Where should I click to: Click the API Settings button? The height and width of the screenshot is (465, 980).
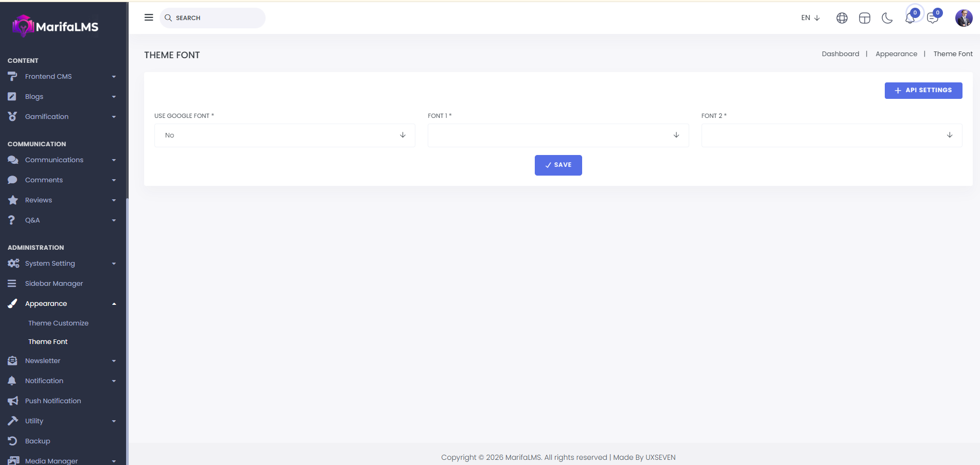point(923,91)
